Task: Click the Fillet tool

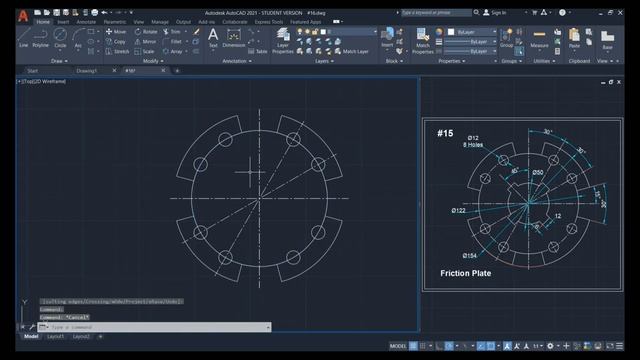Action: tap(172, 42)
